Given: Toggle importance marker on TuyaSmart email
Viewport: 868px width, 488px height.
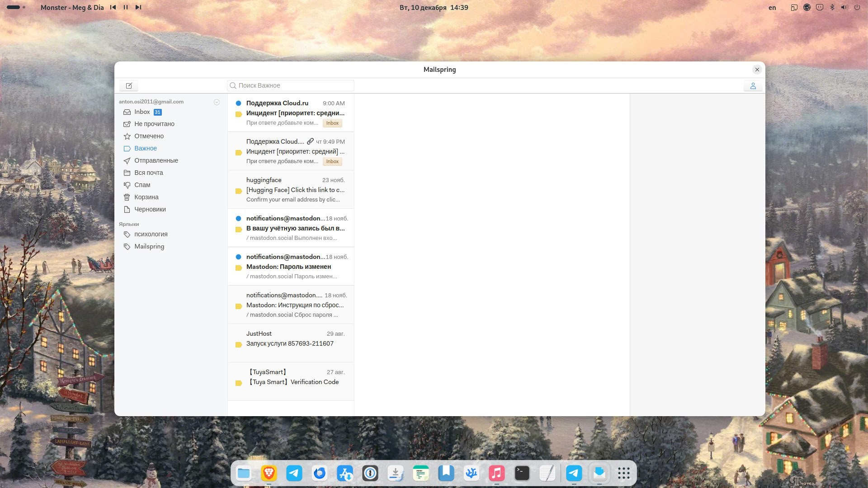Looking at the screenshot, I should click(x=239, y=383).
